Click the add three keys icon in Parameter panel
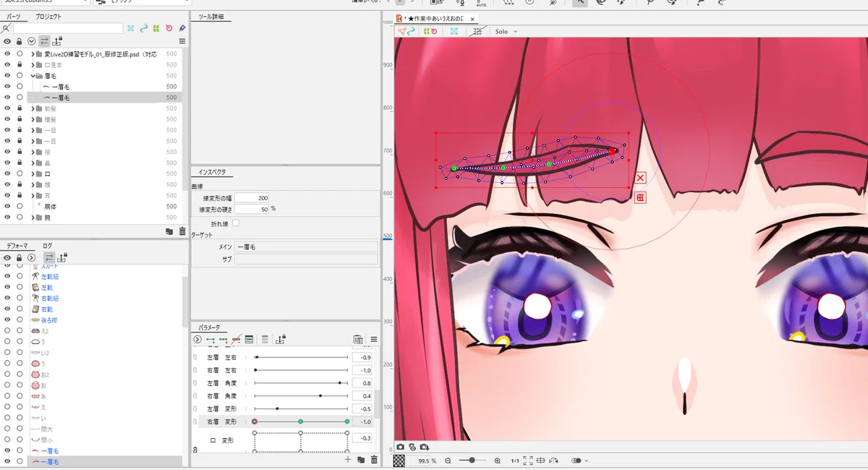868x470 pixels. (x=224, y=339)
